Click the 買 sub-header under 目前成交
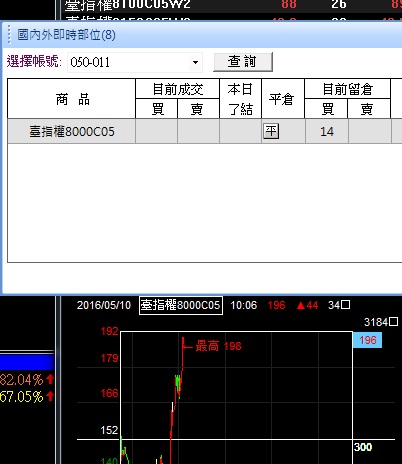Screen dimensions: 402x464 pos(157,109)
